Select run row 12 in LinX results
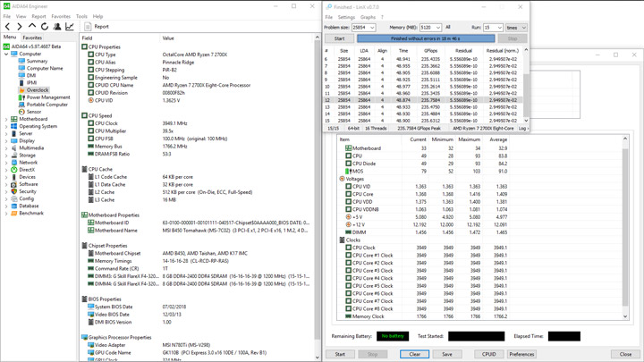 click(423, 100)
